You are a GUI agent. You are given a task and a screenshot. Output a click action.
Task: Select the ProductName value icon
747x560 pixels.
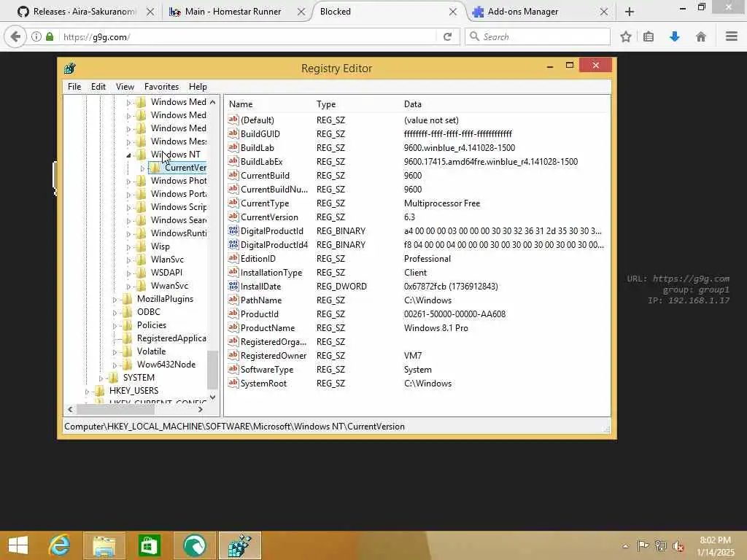point(233,327)
